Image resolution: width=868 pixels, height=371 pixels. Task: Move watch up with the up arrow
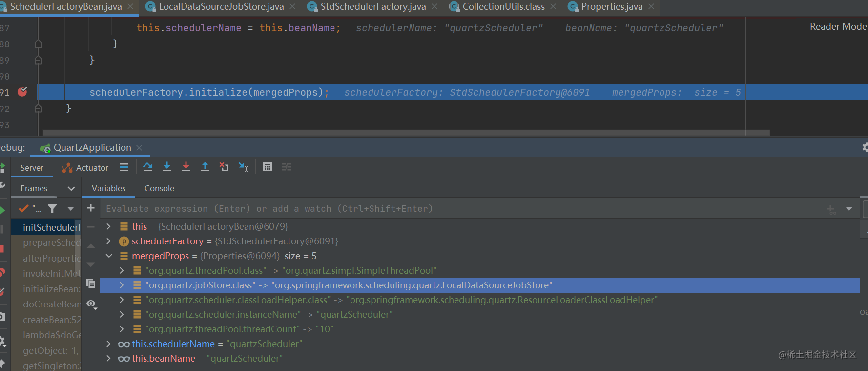tap(91, 246)
